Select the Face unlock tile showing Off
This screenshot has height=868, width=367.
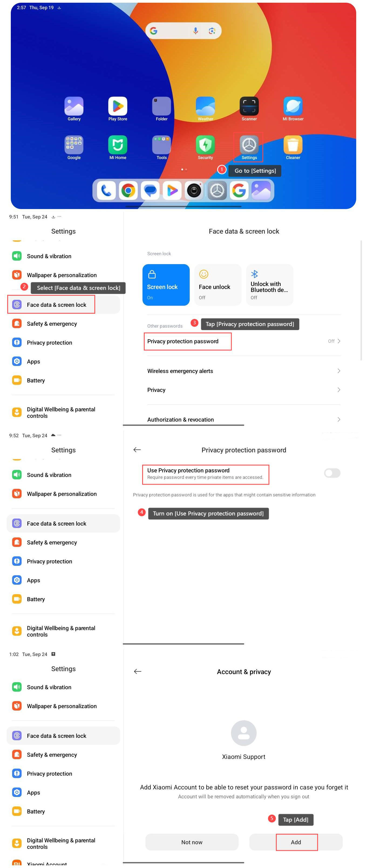coord(218,285)
